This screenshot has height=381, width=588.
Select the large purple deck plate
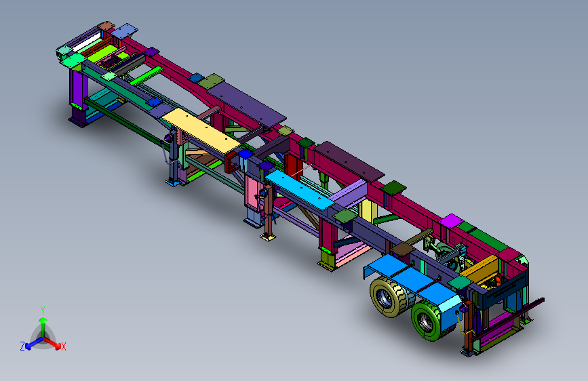click(247, 104)
